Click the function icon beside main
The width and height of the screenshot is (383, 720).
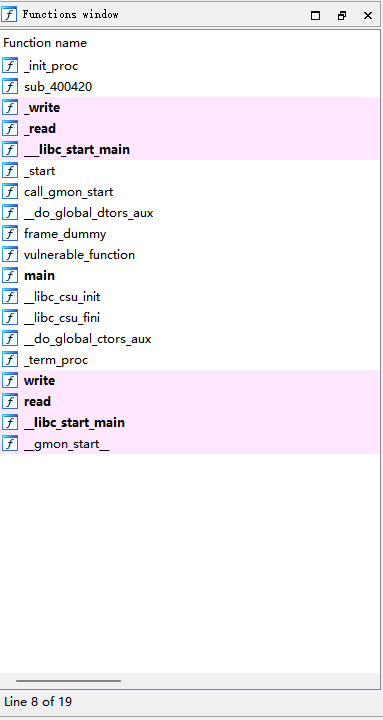10,276
